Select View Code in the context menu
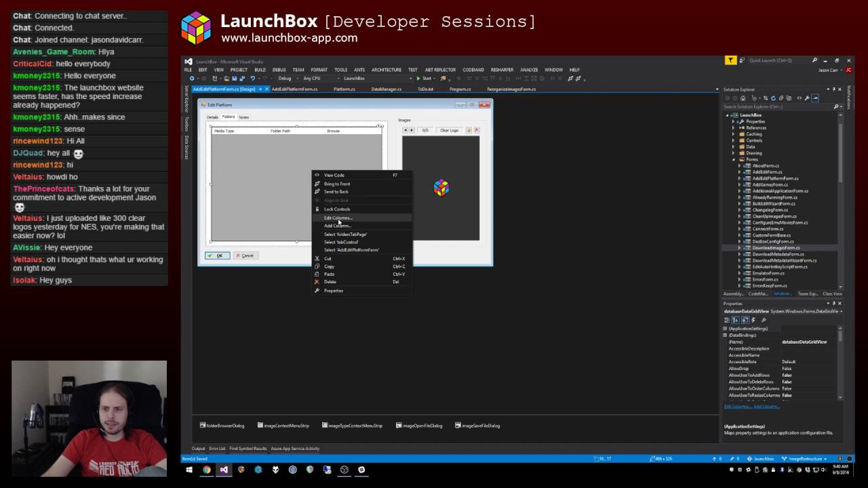The image size is (868, 488). (361, 176)
